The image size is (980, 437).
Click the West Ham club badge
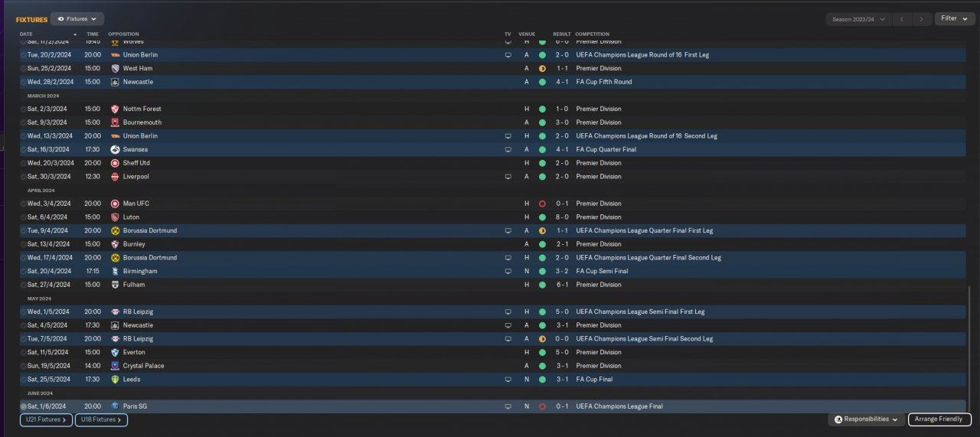pyautogui.click(x=115, y=68)
